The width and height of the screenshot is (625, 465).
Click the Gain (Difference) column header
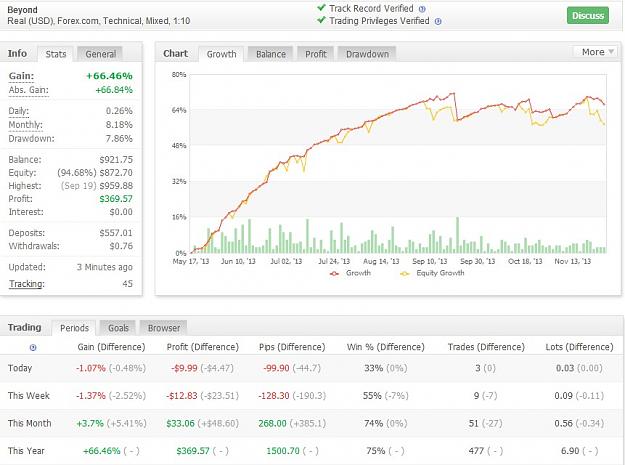[111, 347]
